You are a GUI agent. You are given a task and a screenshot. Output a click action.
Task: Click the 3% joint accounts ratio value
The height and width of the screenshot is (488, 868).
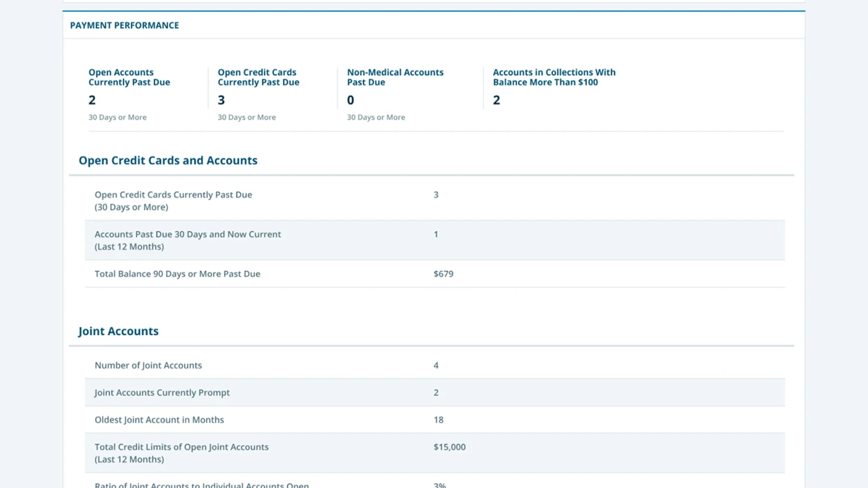click(439, 485)
